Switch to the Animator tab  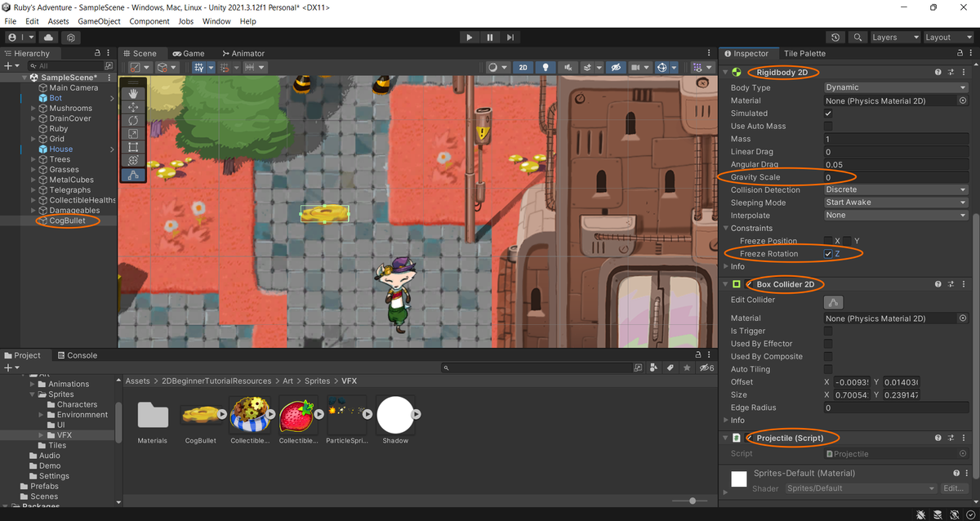[x=244, y=53]
